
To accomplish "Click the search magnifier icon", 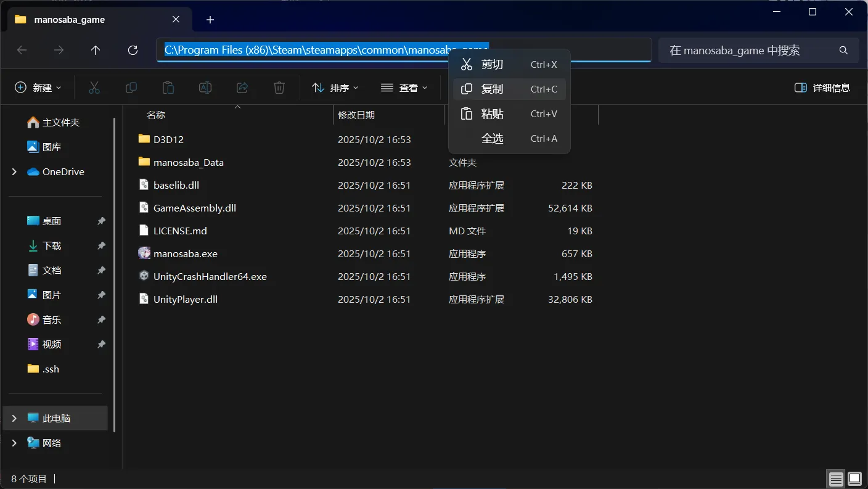I will click(x=843, y=51).
